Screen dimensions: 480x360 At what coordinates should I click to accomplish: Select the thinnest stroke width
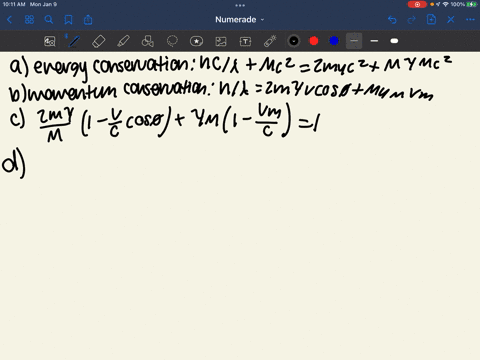[x=354, y=41]
